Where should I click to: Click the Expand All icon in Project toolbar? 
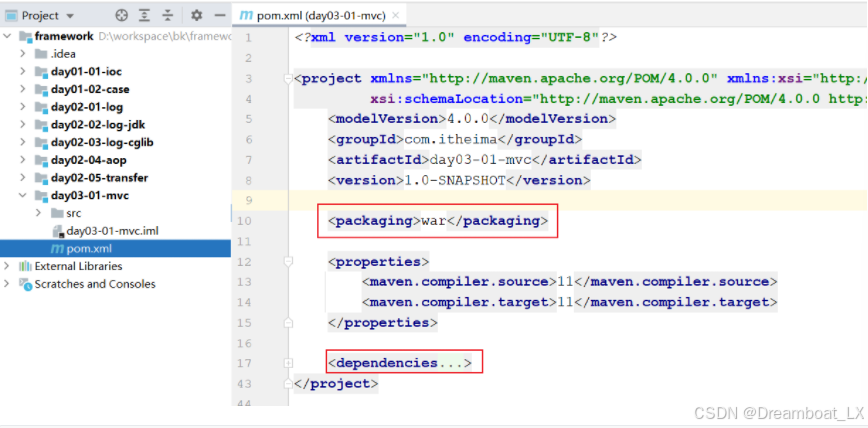(x=144, y=16)
